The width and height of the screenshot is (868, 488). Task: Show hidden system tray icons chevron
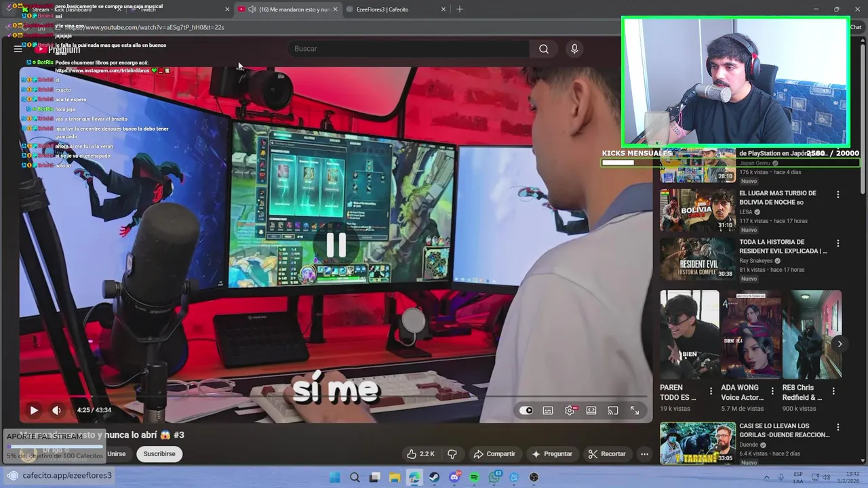click(766, 477)
